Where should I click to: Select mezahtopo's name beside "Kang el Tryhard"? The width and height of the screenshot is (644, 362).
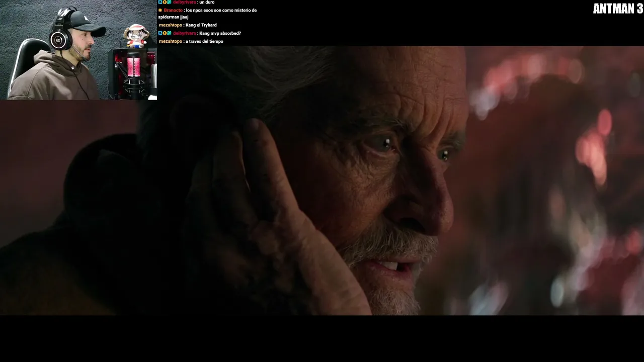[x=171, y=25]
